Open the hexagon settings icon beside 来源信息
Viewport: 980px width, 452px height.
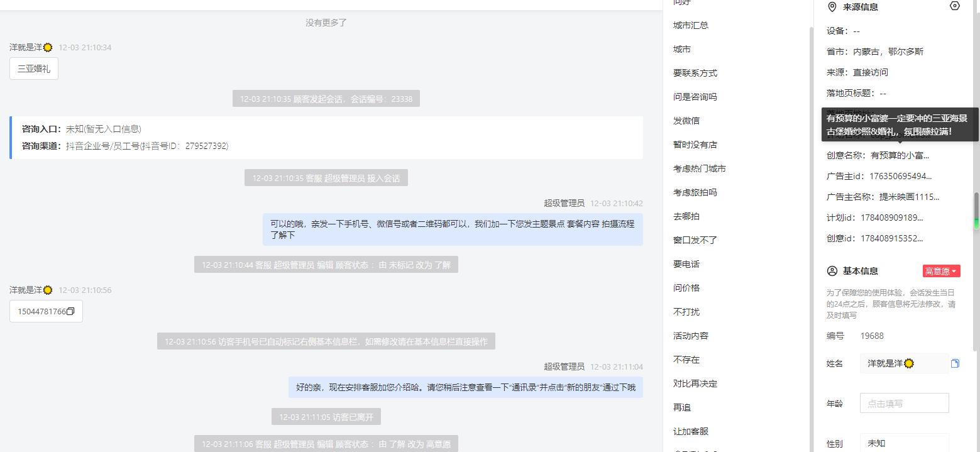tap(955, 6)
